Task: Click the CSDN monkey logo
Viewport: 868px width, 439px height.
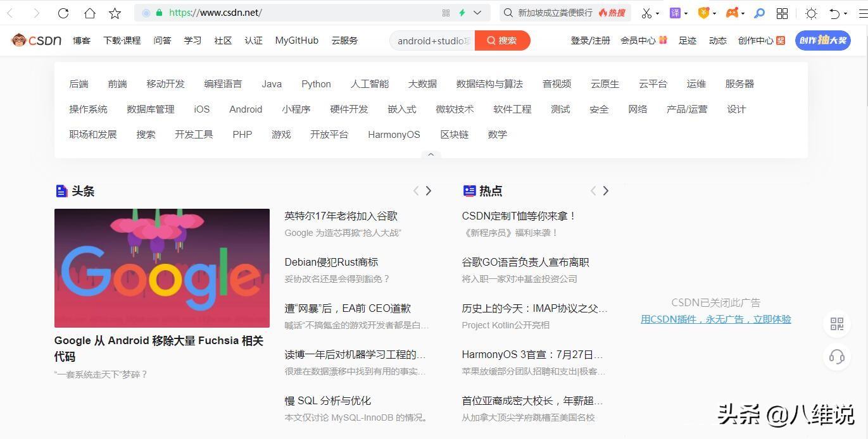Action: tap(36, 40)
